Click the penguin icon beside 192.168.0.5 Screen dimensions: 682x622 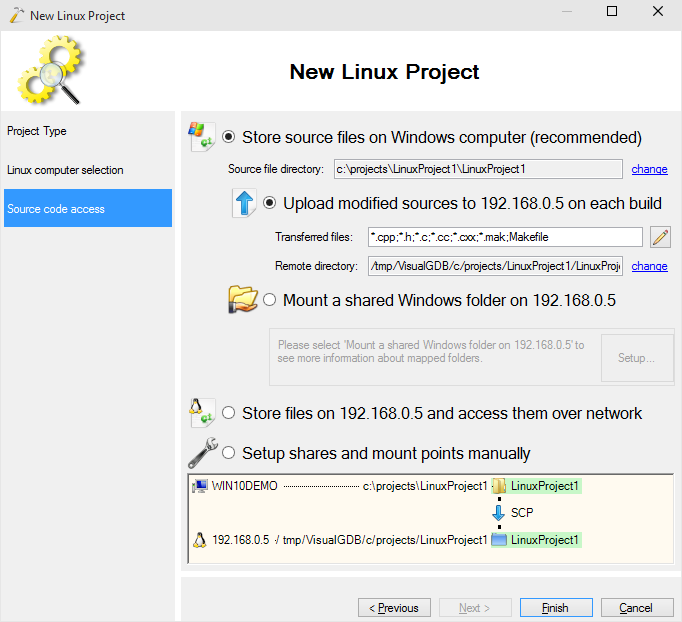[200, 540]
